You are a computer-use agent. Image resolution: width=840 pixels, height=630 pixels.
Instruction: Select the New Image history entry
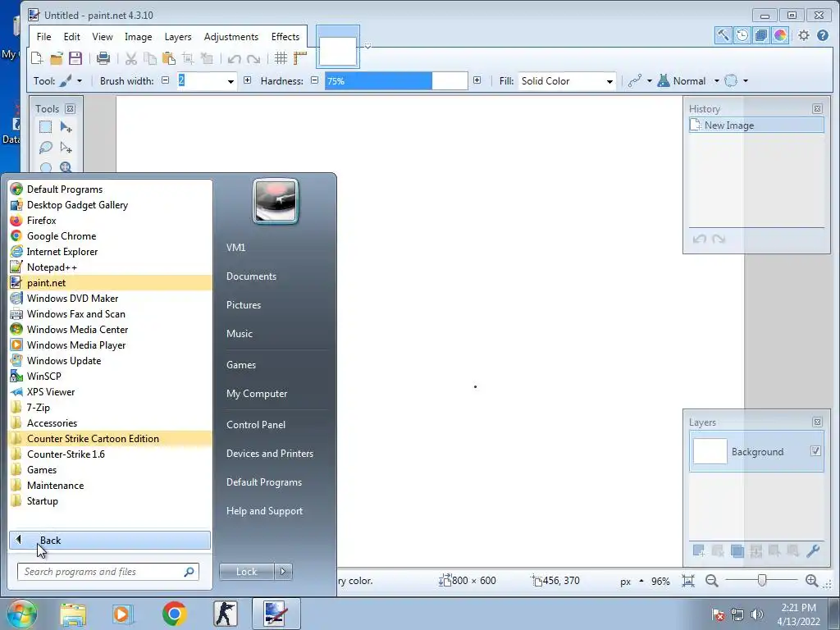(x=756, y=125)
